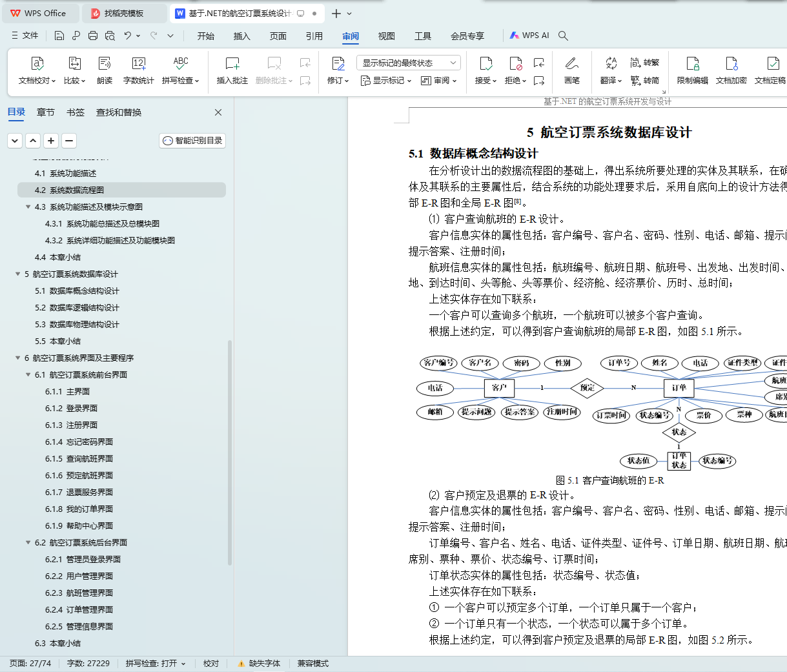Switch to the 页面 ribbon tab
The image size is (787, 672).
click(278, 36)
